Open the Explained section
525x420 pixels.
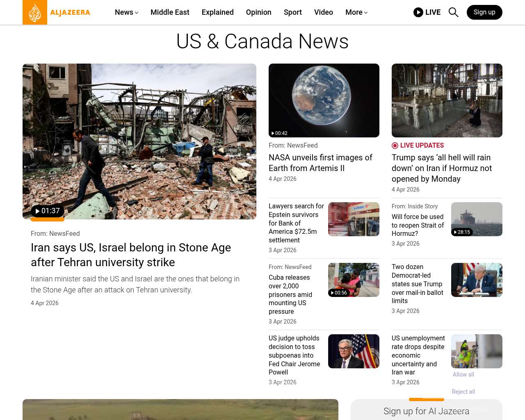pos(218,12)
